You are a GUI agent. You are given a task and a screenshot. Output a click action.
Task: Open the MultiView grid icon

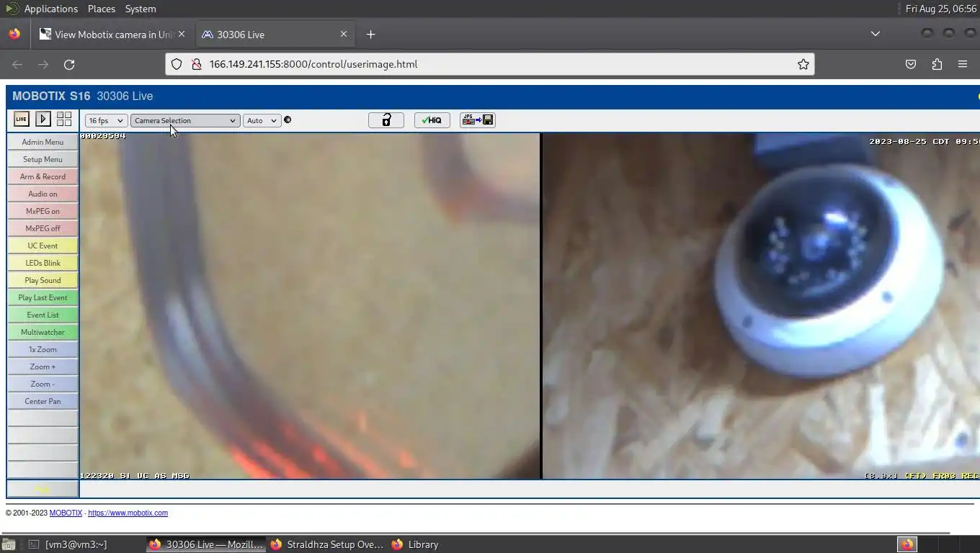click(64, 119)
